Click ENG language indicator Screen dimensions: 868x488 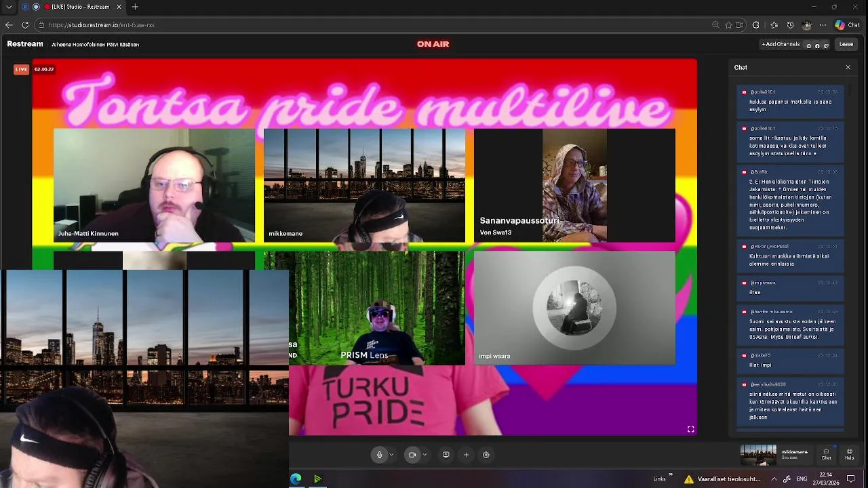click(802, 479)
